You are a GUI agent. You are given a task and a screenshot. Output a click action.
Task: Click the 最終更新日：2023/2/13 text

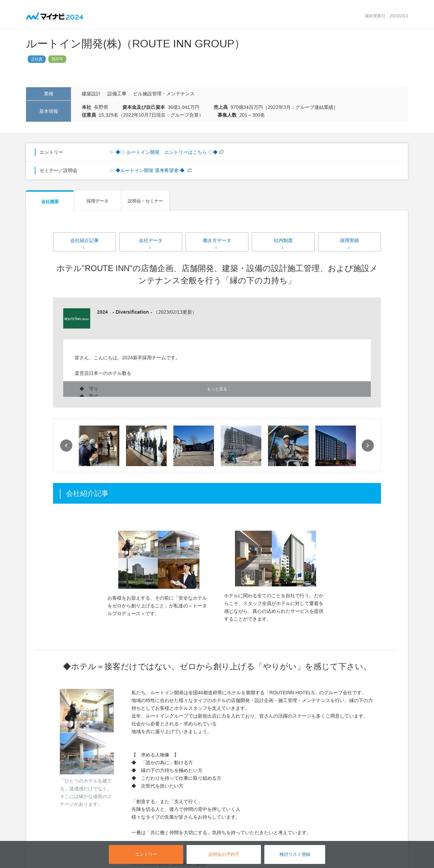pyautogui.click(x=386, y=16)
